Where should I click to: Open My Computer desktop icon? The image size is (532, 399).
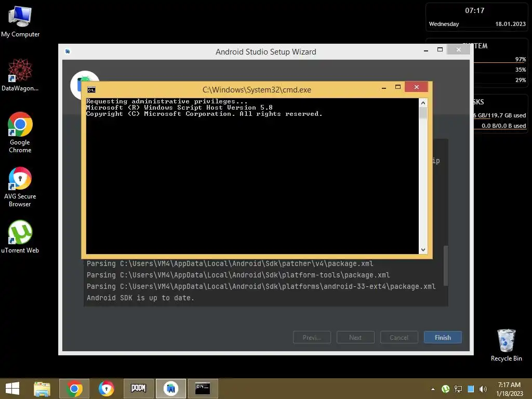click(x=20, y=21)
